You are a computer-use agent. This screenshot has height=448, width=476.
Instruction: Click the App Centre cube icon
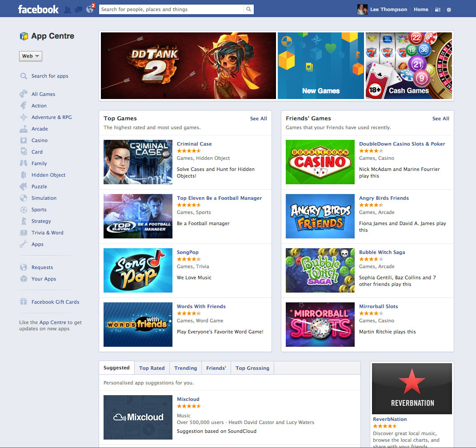(24, 36)
